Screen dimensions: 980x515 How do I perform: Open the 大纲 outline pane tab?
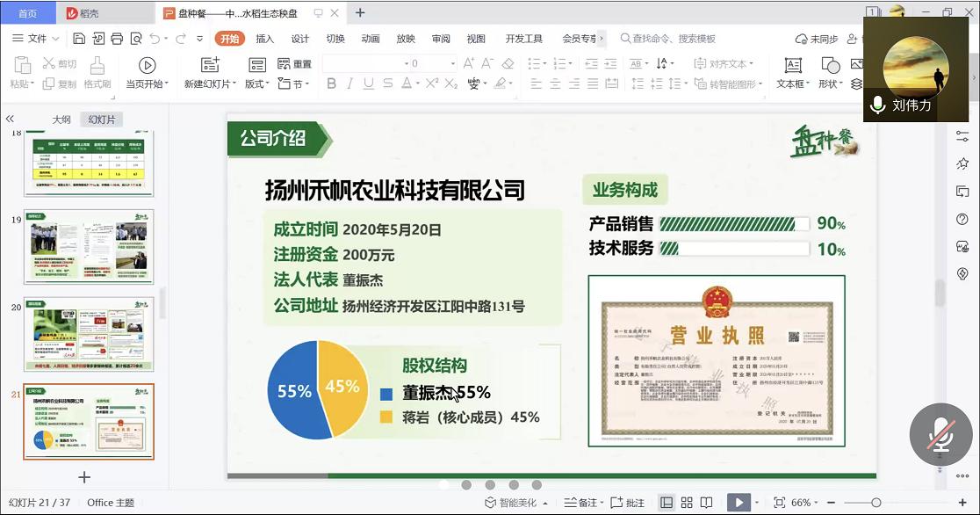pyautogui.click(x=61, y=120)
